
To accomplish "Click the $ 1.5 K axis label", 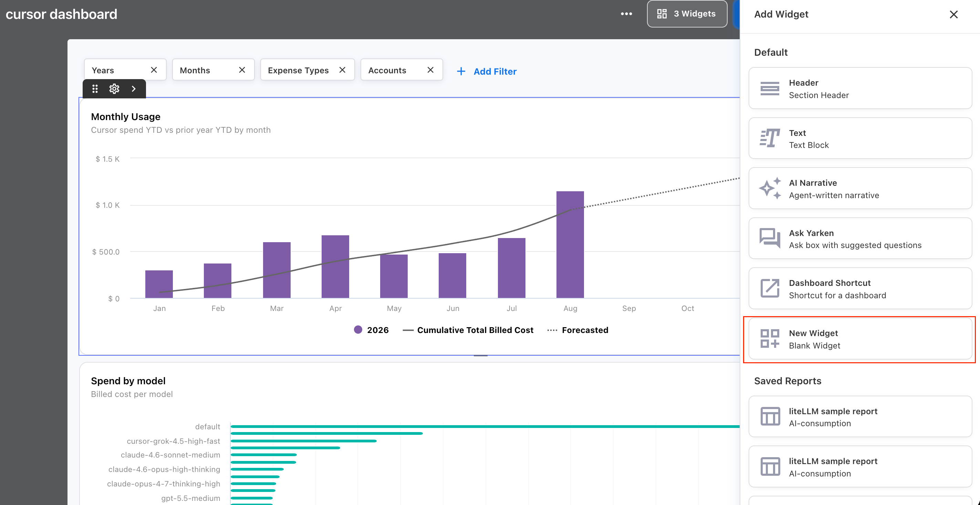I will point(107,159).
